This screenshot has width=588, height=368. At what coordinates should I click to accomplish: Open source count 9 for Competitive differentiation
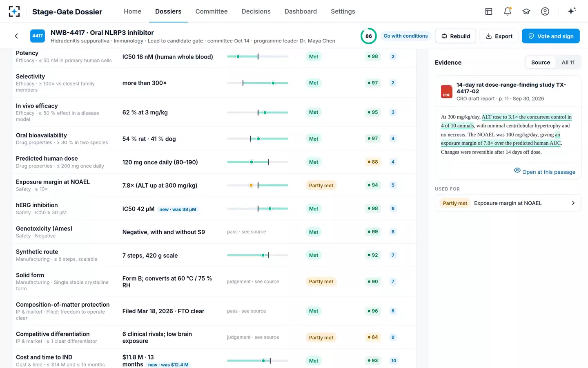393,337
